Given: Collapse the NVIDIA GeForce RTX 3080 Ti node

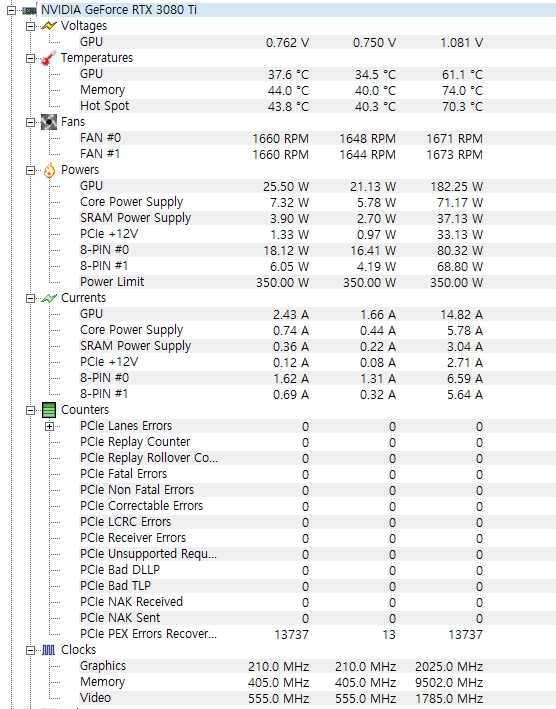Looking at the screenshot, I should click(x=11, y=10).
